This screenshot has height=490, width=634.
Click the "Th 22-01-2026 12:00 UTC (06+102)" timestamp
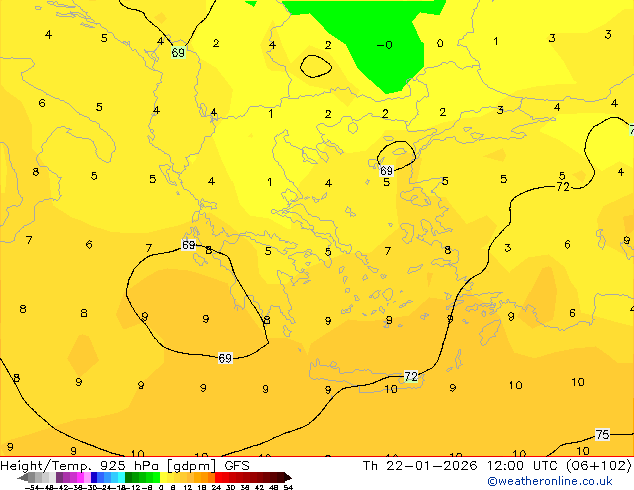click(x=497, y=465)
